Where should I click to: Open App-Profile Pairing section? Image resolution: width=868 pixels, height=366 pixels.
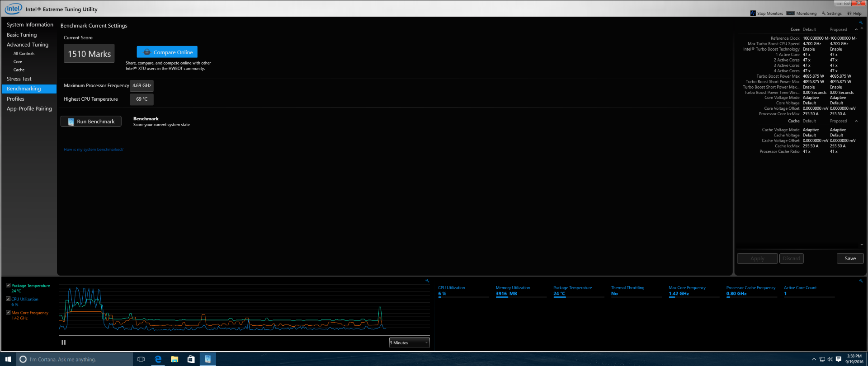pos(29,108)
